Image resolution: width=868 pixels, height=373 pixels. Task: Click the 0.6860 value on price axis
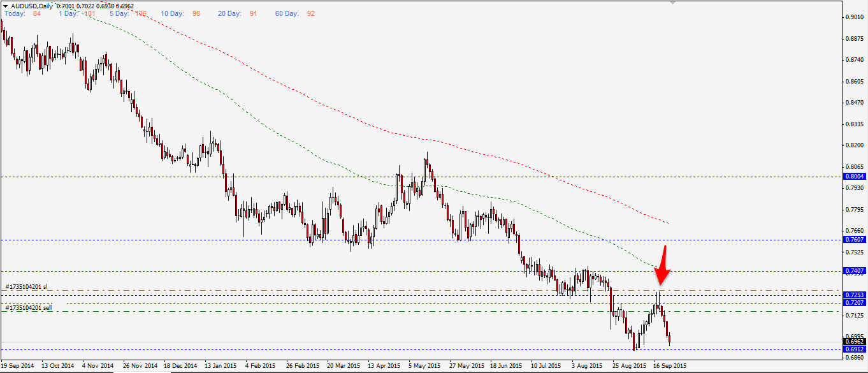[x=855, y=358]
